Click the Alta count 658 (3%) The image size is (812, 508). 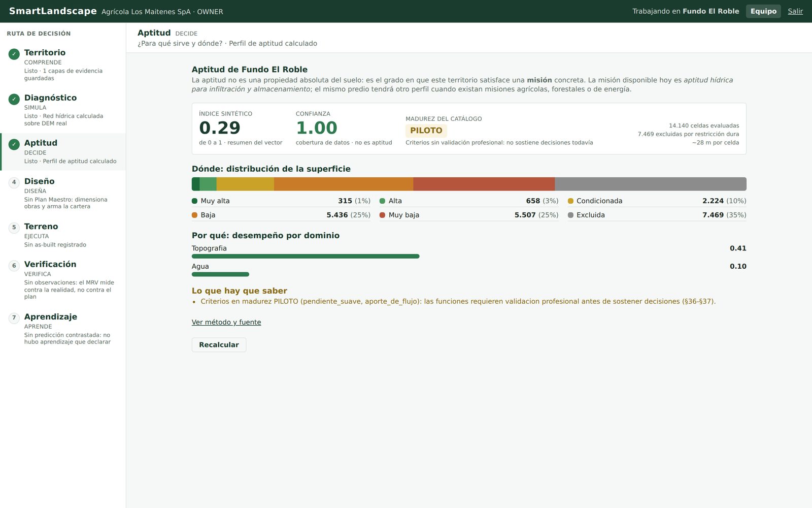(x=542, y=201)
